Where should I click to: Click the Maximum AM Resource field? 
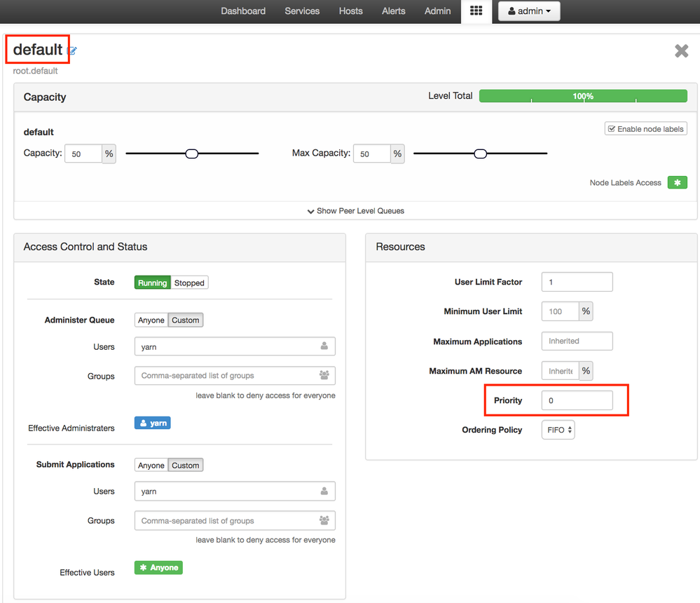click(561, 371)
